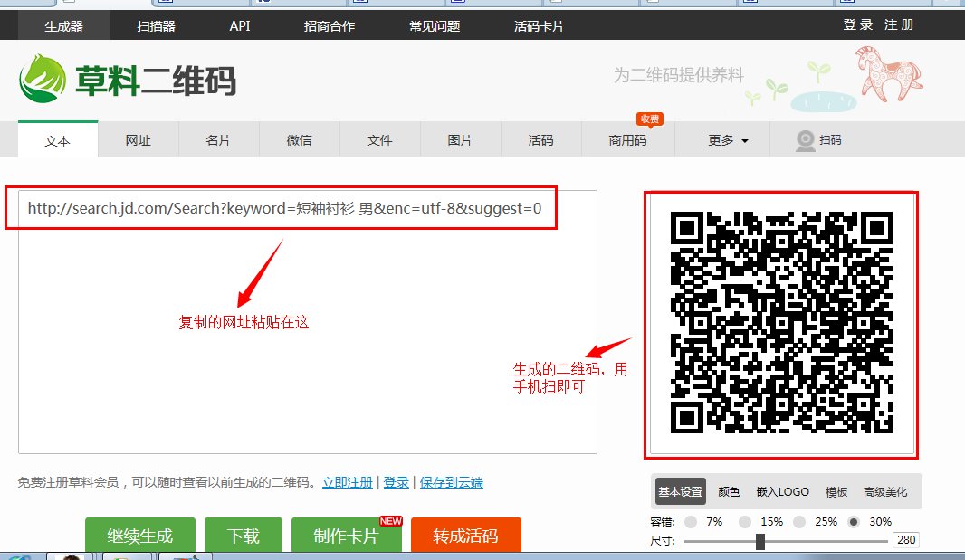
Task: Switch to the 网址 tab
Action: point(139,140)
